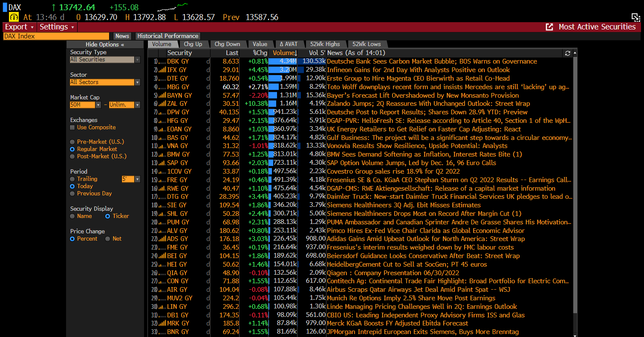Screen dimensions: 644x337
Task: Click the signal bars icon in the DPW GY row
Action: point(162,112)
